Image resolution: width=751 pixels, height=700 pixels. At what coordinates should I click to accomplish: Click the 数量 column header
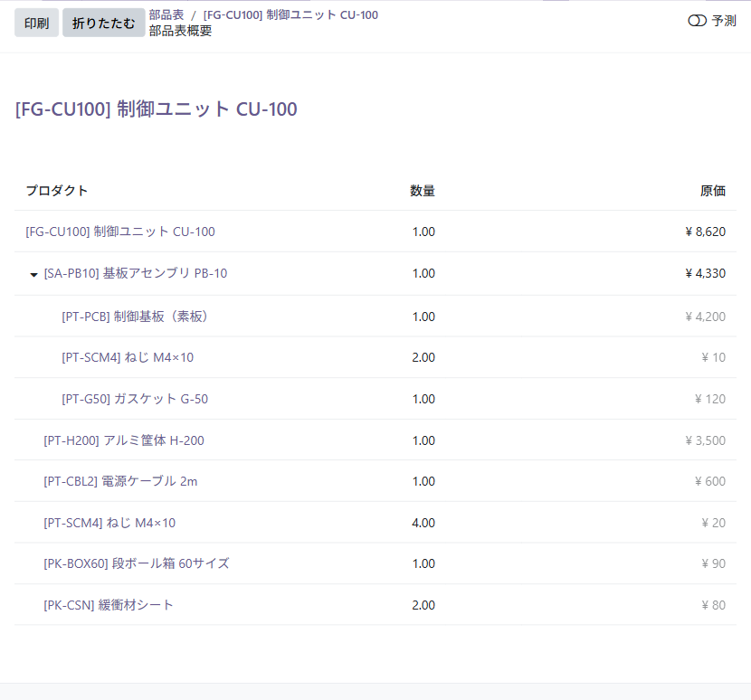(423, 191)
